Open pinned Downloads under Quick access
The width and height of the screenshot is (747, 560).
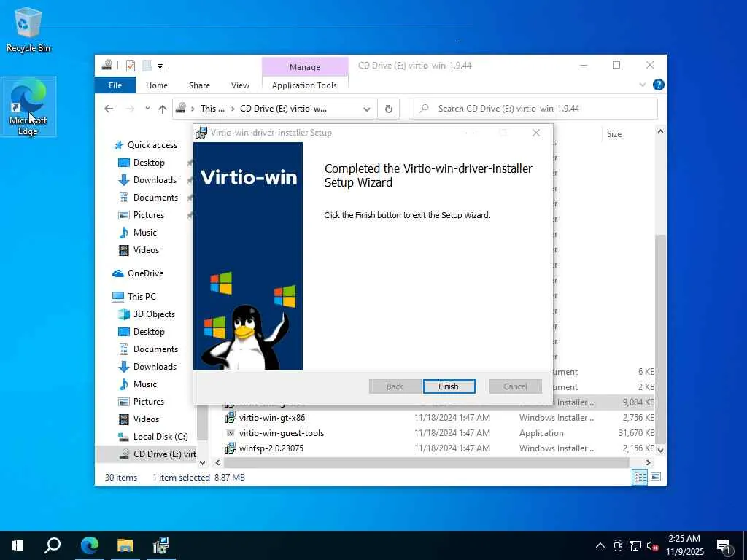[x=155, y=180]
